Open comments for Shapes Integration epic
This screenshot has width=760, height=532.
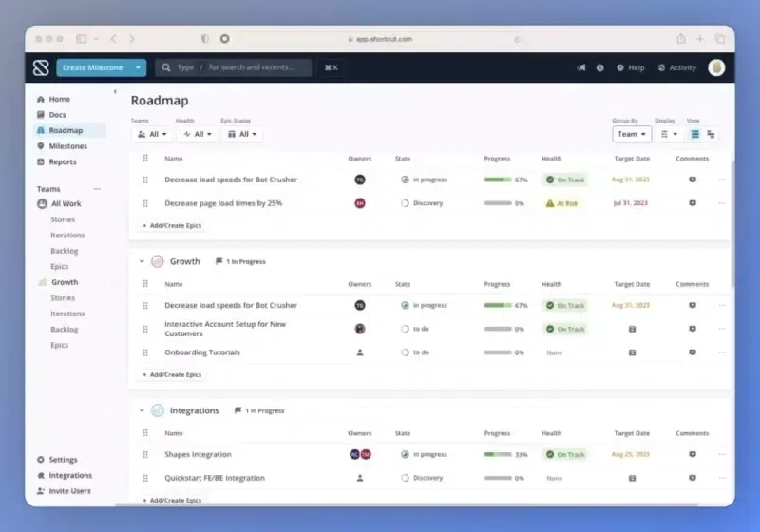693,454
